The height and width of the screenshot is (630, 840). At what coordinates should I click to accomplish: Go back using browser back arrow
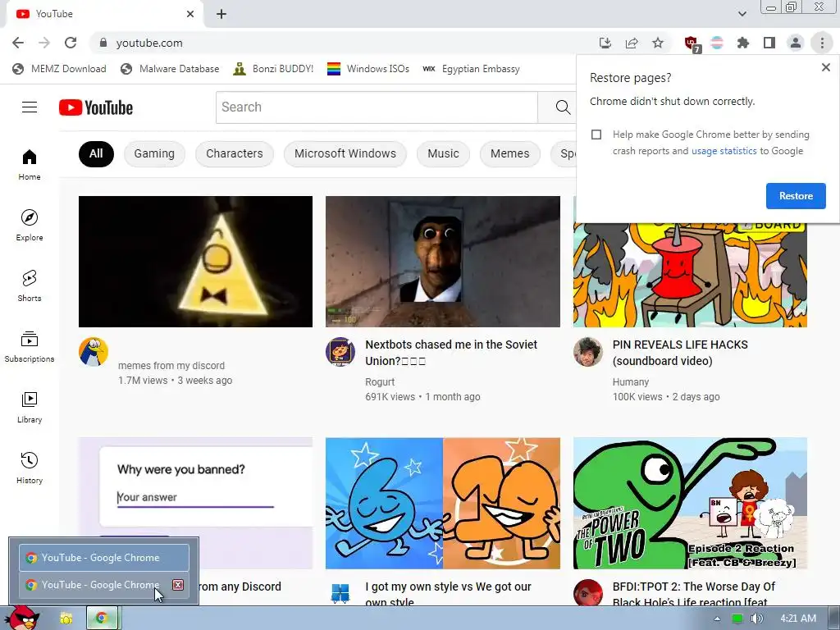[18, 43]
